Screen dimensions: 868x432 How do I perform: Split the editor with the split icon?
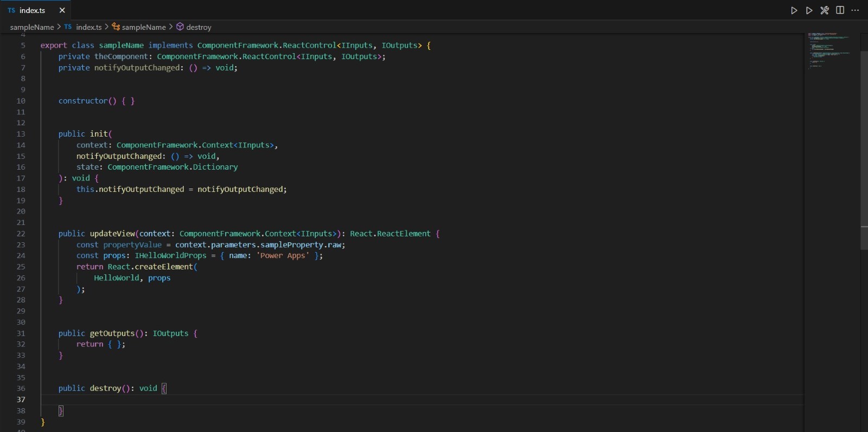pos(840,10)
